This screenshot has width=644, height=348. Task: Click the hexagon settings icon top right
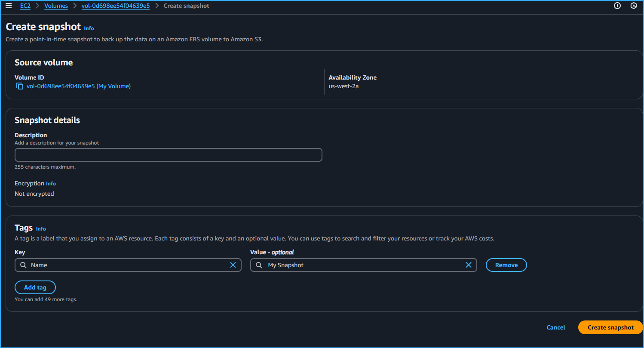[x=634, y=6]
